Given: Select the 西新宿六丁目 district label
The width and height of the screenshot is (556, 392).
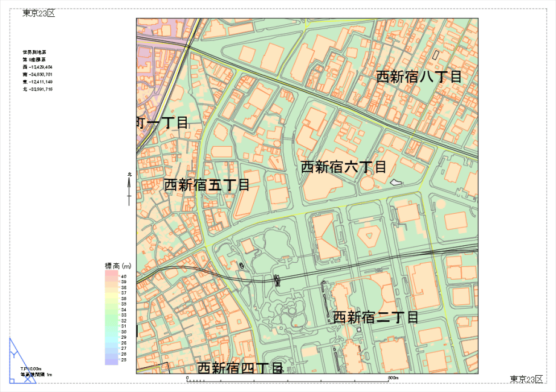Looking at the screenshot, I should tap(343, 167).
